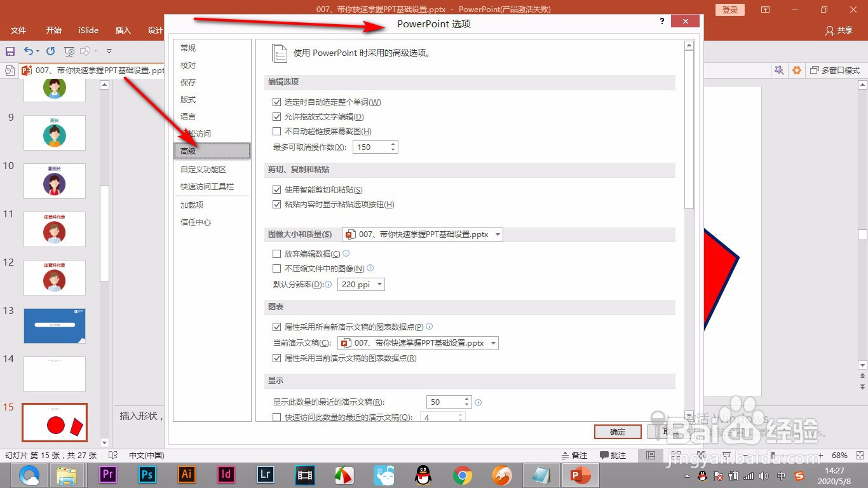The image size is (868, 488).
Task: Select slide 11 thumbnail
Action: click(x=55, y=229)
